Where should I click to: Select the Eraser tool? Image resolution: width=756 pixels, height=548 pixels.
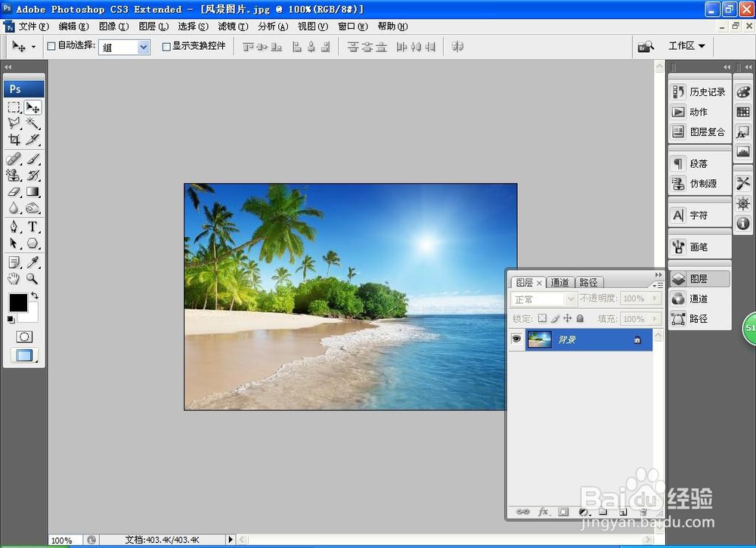point(14,191)
